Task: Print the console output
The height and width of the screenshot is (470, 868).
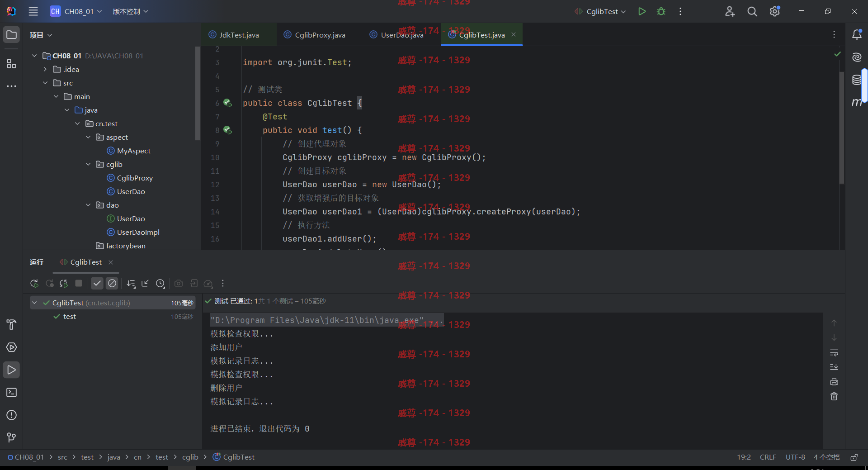Action: (x=834, y=382)
